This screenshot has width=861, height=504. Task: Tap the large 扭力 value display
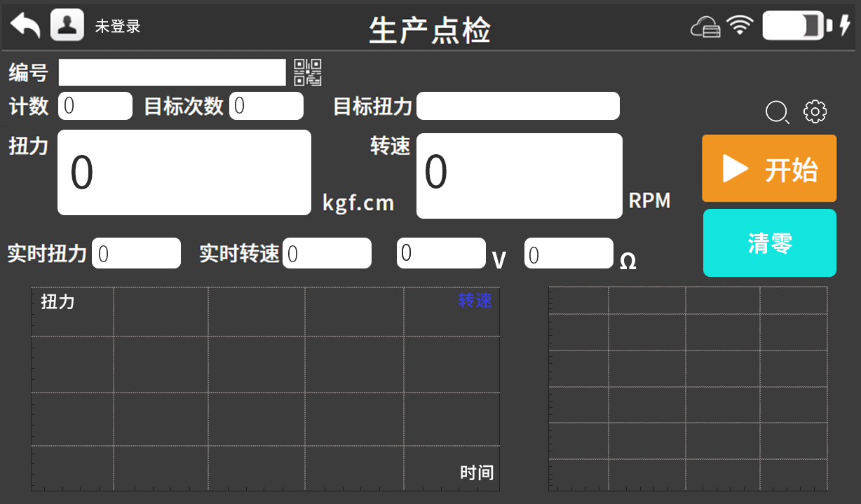tap(184, 172)
